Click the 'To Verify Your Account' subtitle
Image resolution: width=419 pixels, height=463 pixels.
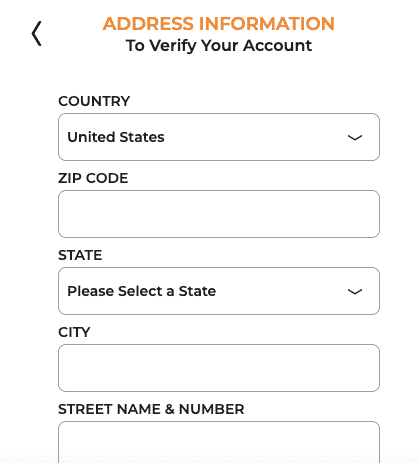219,45
